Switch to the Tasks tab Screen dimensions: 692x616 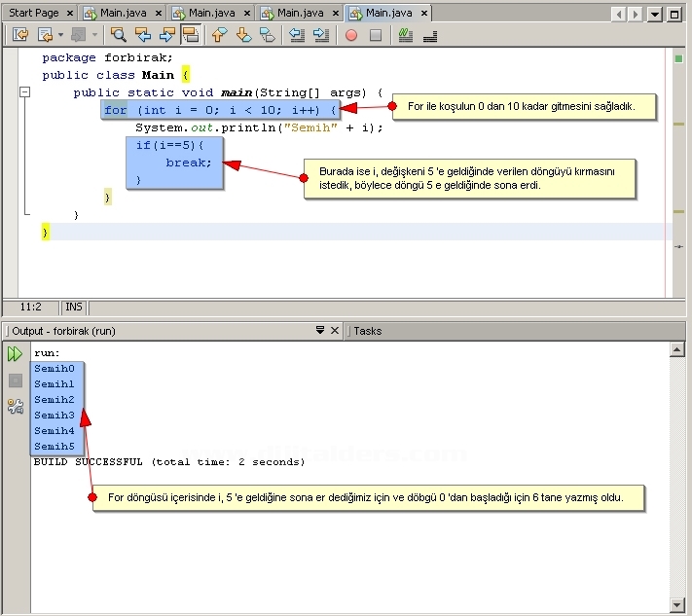coord(368,331)
